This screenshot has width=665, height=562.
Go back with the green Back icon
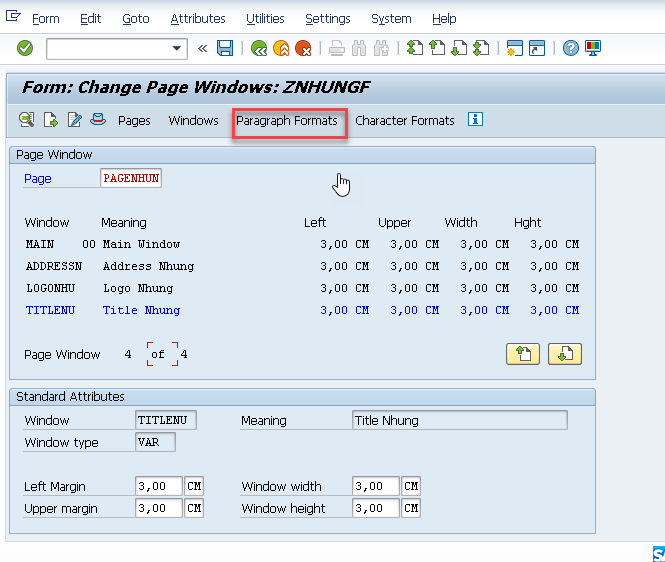(x=259, y=48)
